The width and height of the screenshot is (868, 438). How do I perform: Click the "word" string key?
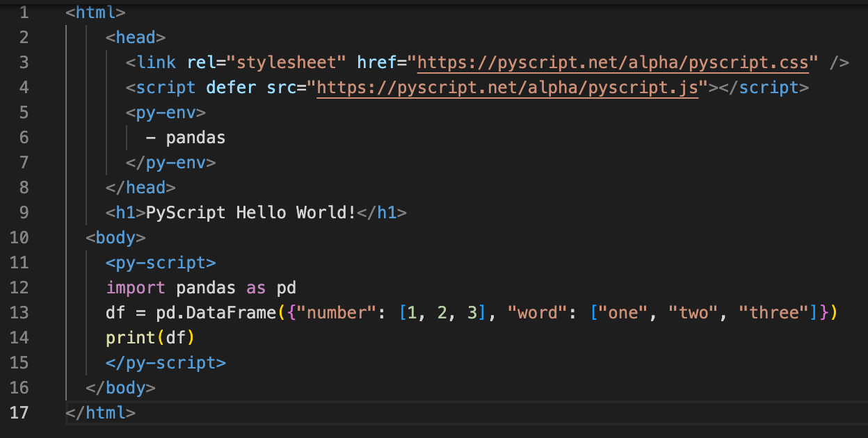(538, 313)
